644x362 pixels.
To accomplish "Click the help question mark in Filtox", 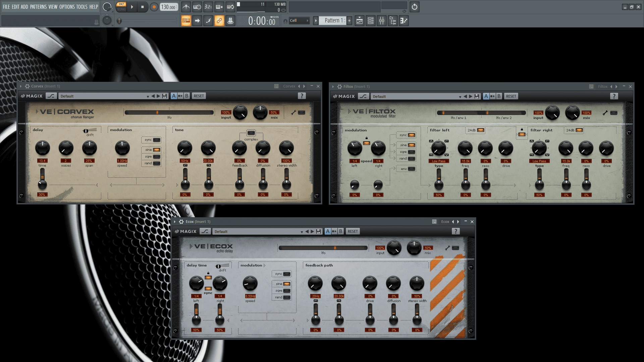I will click(614, 96).
